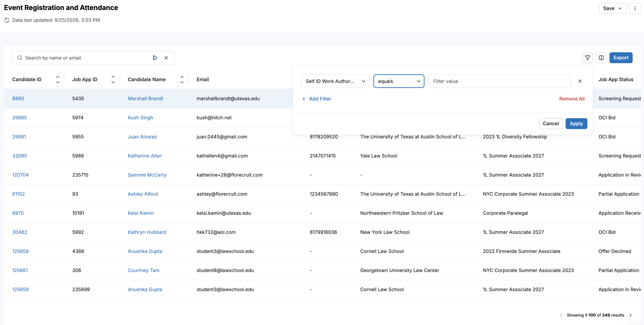
Task: Remove the Self ID Work Author filter row
Action: point(580,81)
